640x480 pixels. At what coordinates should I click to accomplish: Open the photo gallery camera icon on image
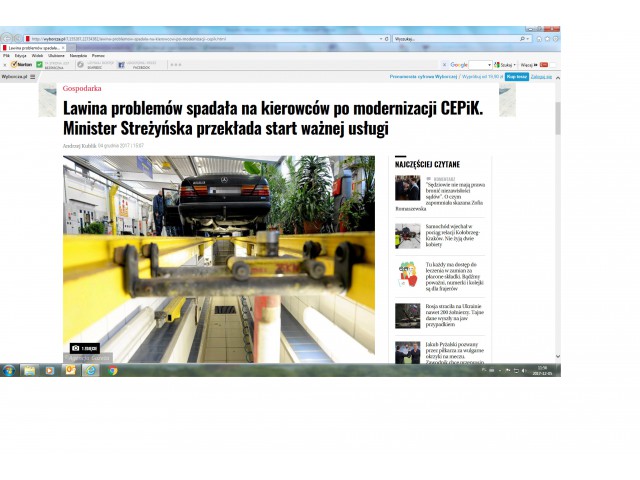point(75,348)
